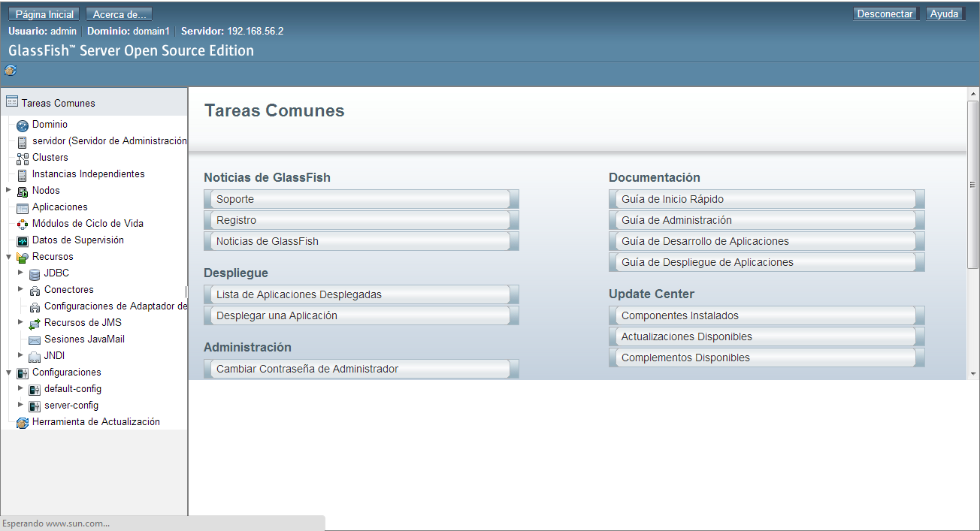Collapse the Configuraciones tree node
The height and width of the screenshot is (531, 980).
tap(9, 373)
